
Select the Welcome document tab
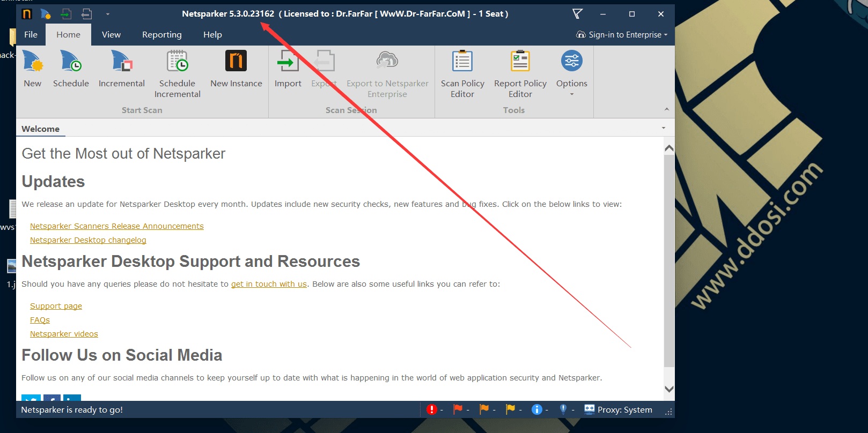click(x=41, y=129)
